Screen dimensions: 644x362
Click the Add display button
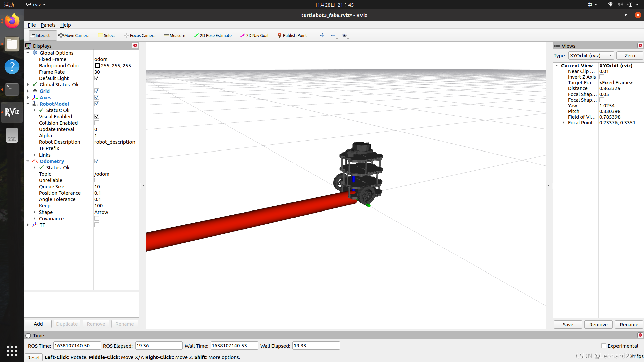coord(38,324)
